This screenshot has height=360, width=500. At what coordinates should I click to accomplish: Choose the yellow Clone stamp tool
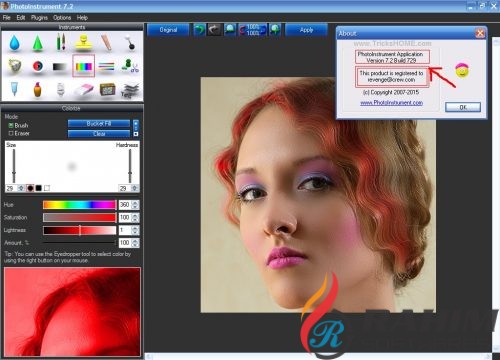coord(84,43)
